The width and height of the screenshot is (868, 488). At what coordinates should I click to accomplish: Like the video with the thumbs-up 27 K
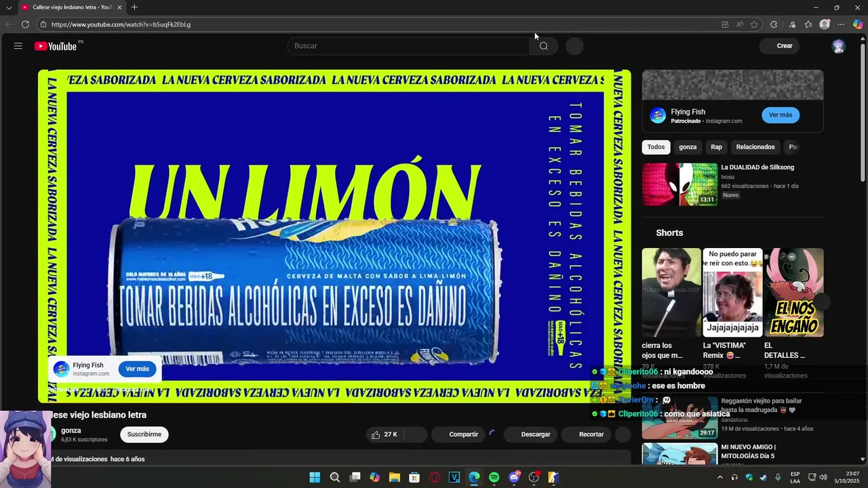(384, 434)
